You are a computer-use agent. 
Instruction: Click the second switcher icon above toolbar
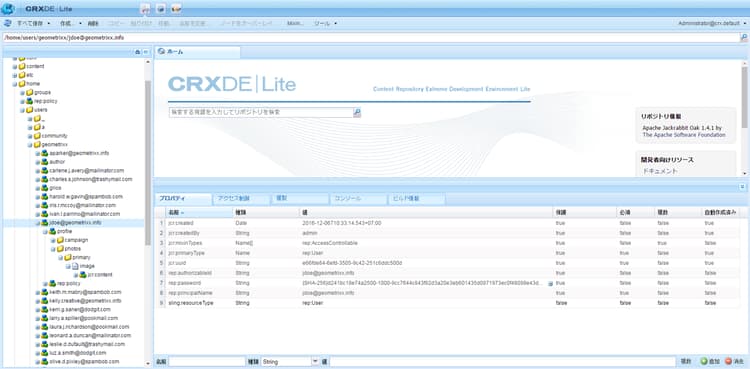(x=161, y=8)
